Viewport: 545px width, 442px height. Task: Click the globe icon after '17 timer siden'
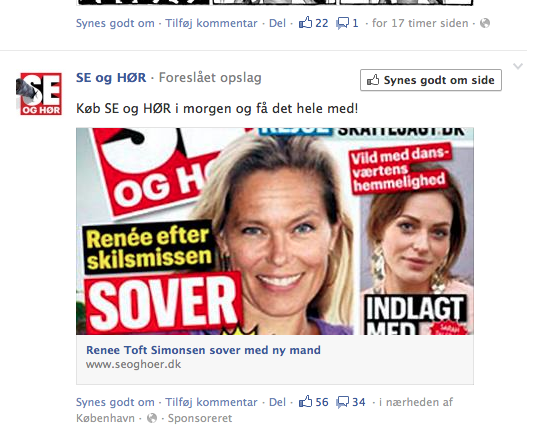[485, 23]
